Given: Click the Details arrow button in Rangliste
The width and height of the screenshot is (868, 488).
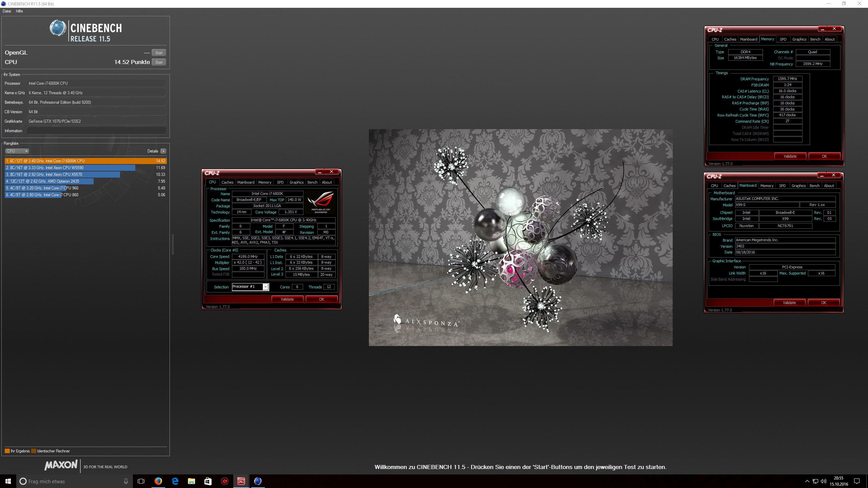Looking at the screenshot, I should click(x=163, y=151).
